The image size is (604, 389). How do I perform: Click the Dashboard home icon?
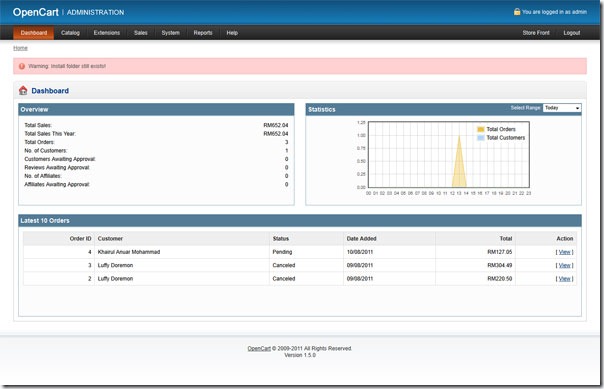[23, 91]
